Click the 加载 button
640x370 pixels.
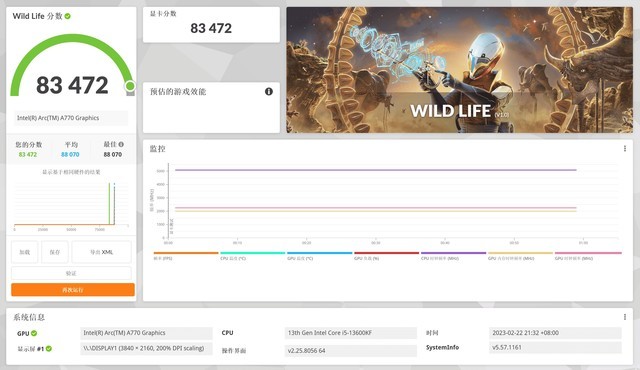click(x=24, y=252)
